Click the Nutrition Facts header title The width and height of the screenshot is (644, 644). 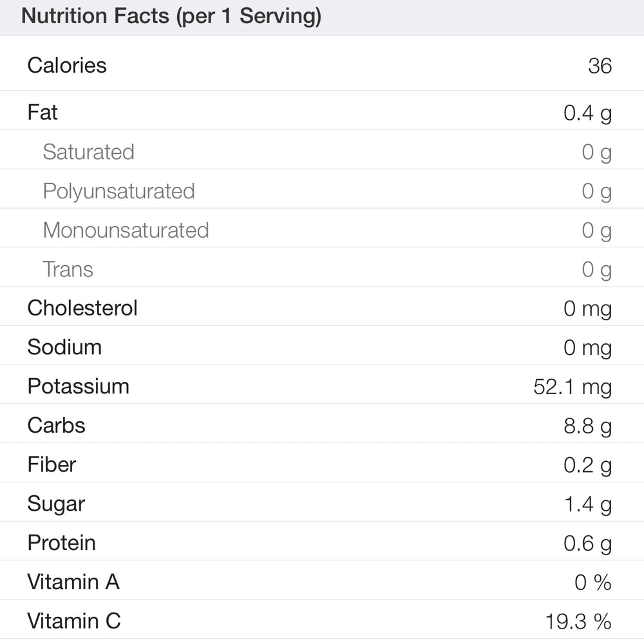pos(171,16)
